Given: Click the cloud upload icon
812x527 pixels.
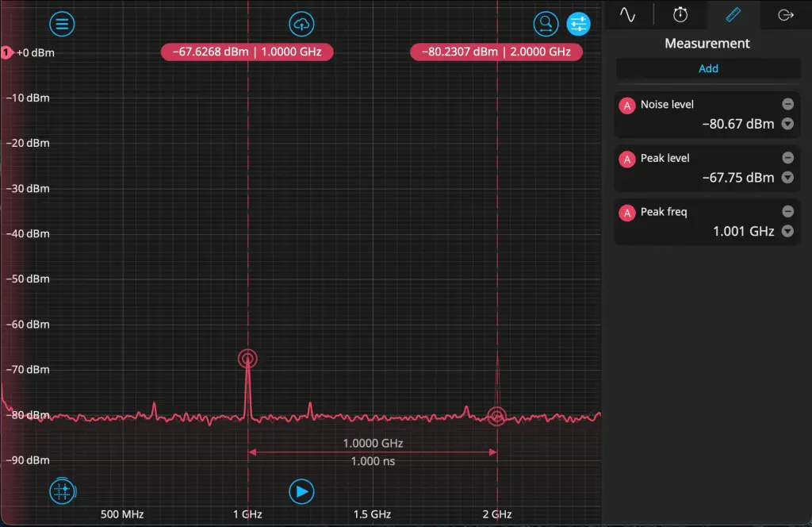Looking at the screenshot, I should [x=301, y=24].
